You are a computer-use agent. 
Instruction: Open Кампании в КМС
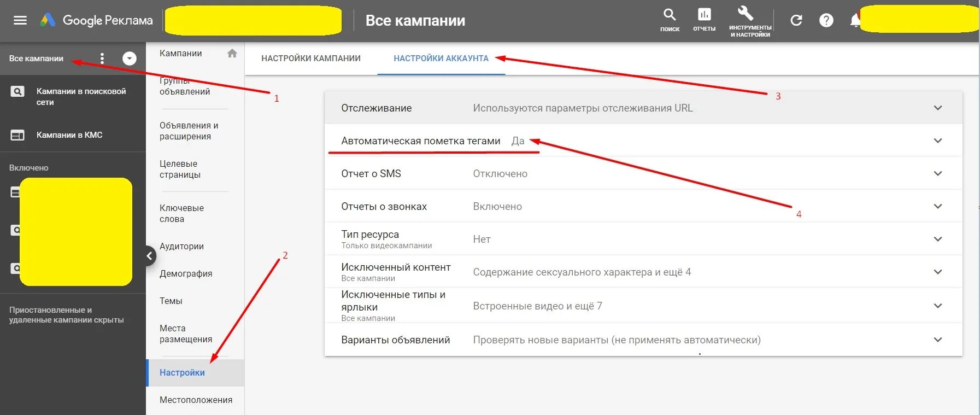pyautogui.click(x=69, y=135)
